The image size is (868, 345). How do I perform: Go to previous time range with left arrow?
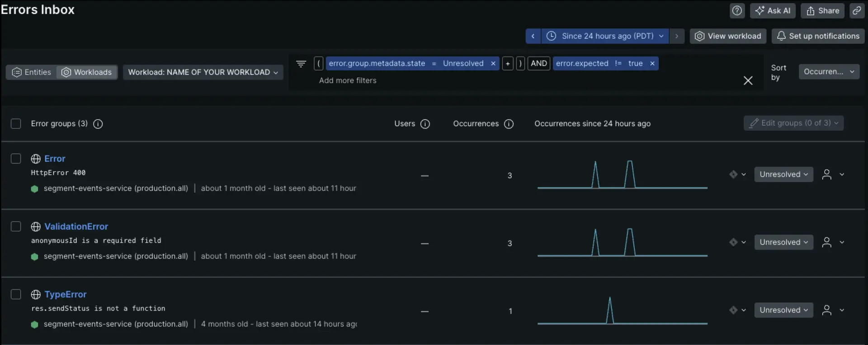pos(533,36)
